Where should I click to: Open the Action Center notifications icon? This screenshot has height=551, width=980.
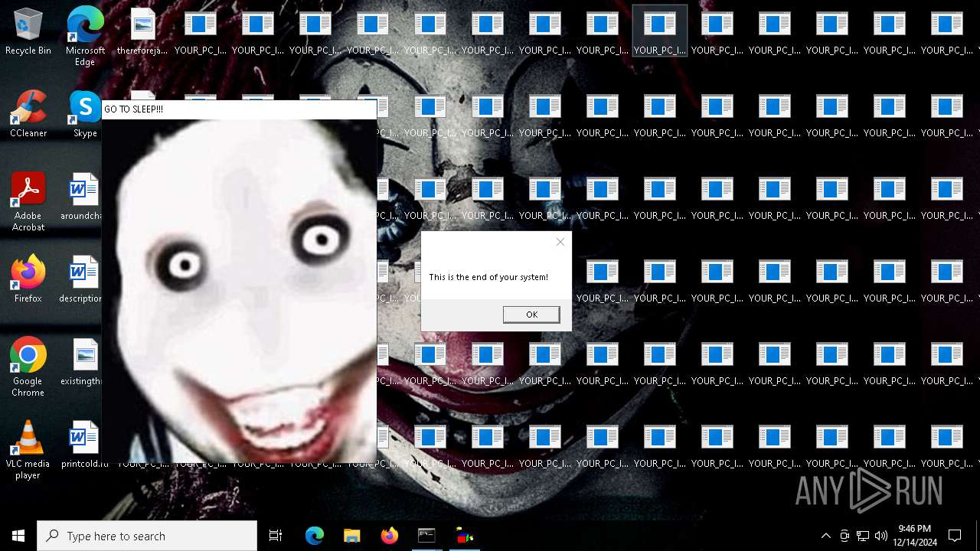tap(955, 536)
